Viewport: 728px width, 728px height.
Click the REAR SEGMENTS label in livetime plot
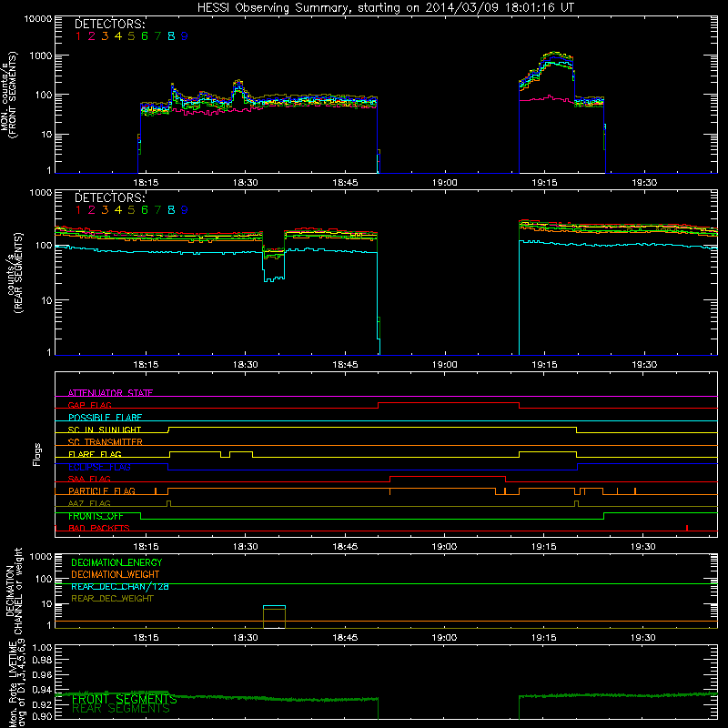(121, 709)
